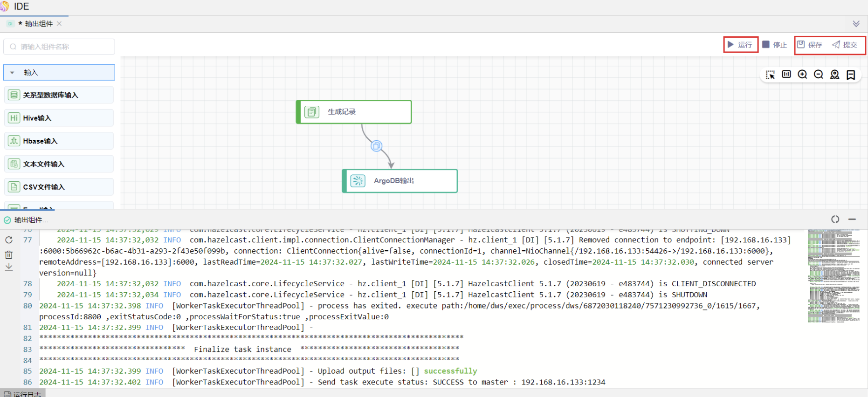The height and width of the screenshot is (398, 868).
Task: Expand the tab list double-chevron
Action: pos(856,24)
